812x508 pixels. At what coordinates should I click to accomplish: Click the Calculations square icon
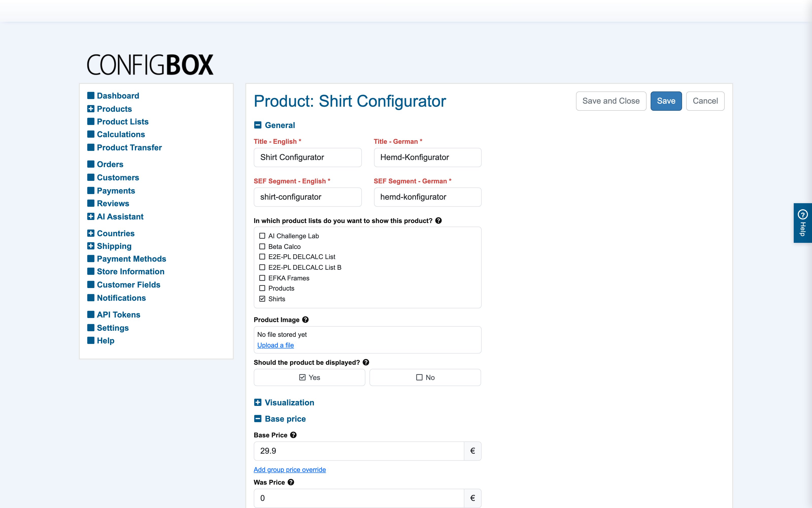91,134
